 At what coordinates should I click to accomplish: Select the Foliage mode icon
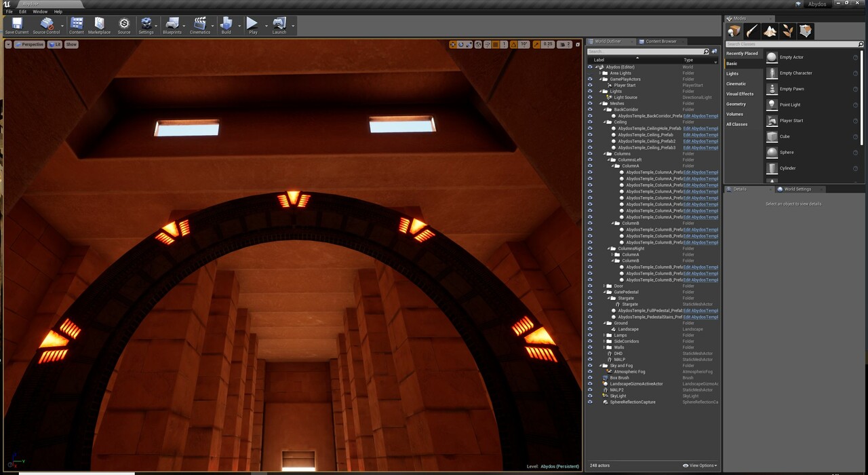pyautogui.click(x=787, y=31)
